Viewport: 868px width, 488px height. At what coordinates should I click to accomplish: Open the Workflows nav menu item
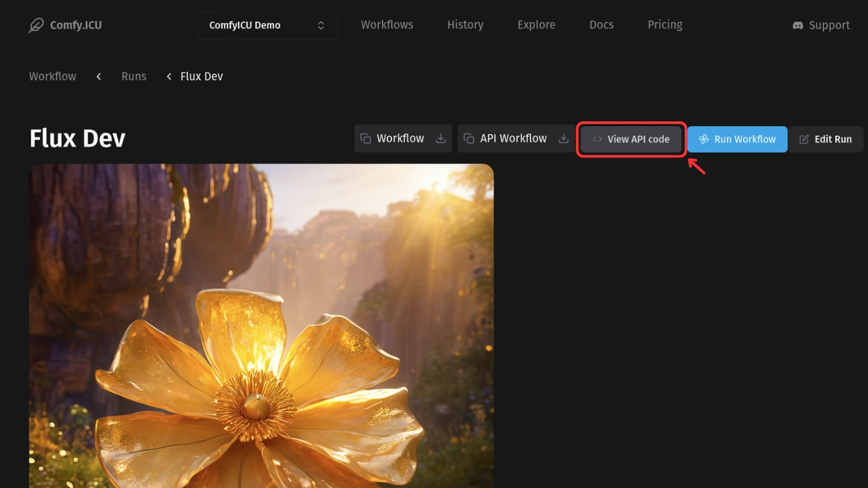point(387,24)
